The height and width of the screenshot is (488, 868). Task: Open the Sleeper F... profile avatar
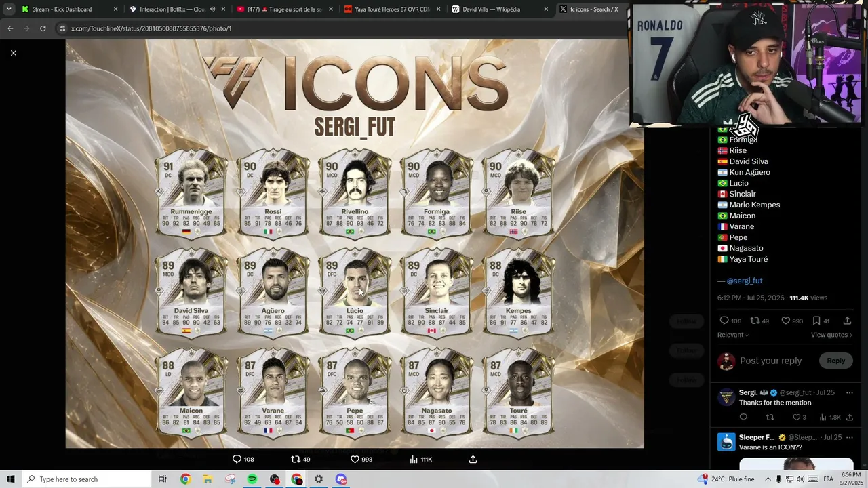tap(726, 442)
